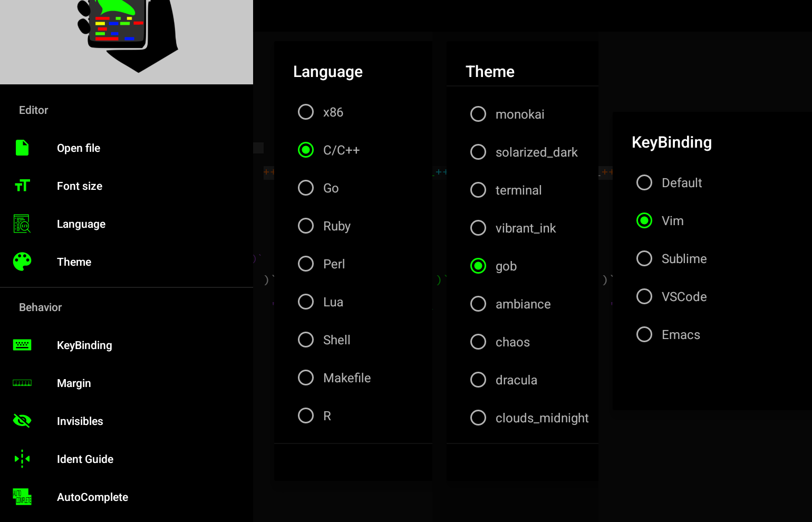Image resolution: width=812 pixels, height=522 pixels.
Task: Open AutoComplete via its icon
Action: point(22,497)
